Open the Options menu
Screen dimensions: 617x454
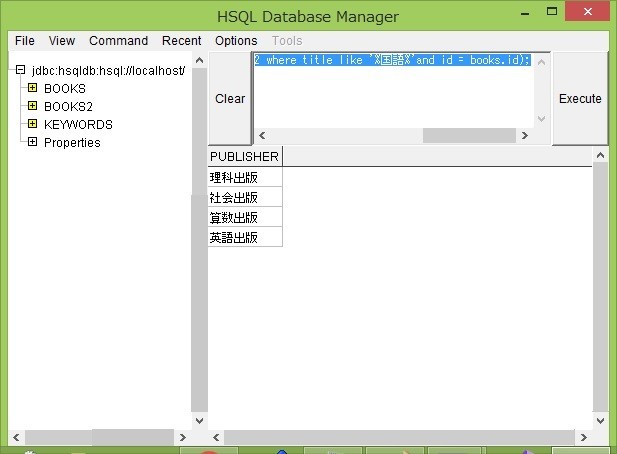click(x=236, y=41)
